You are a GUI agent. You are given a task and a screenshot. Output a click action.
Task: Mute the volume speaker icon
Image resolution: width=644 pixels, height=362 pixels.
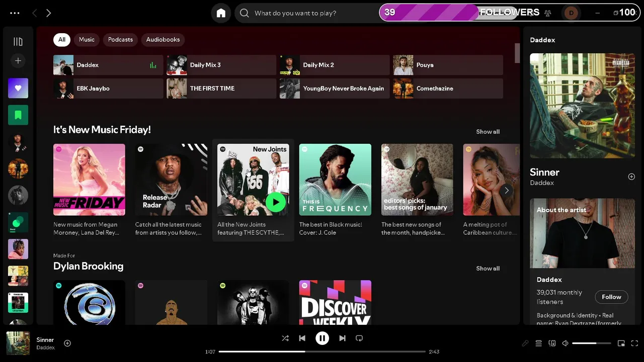565,343
